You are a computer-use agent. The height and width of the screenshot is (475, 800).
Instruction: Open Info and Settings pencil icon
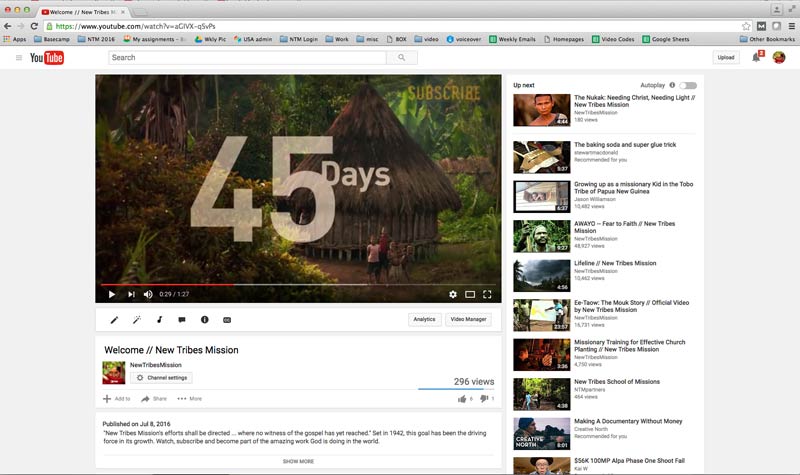coord(114,320)
